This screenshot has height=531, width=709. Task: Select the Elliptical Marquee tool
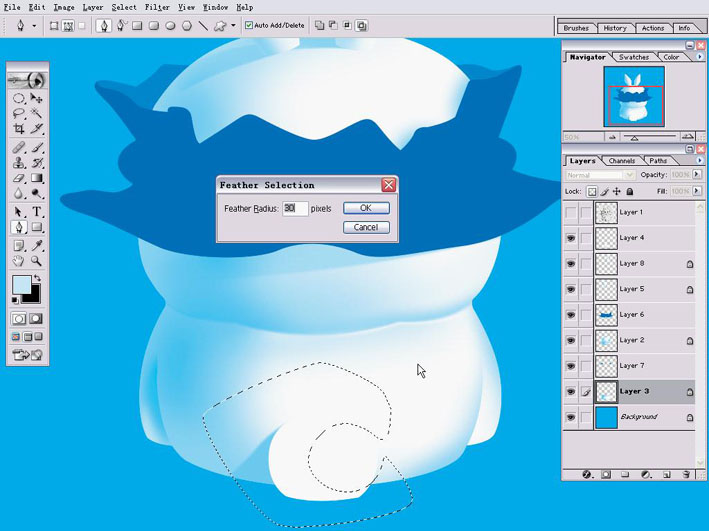click(19, 98)
